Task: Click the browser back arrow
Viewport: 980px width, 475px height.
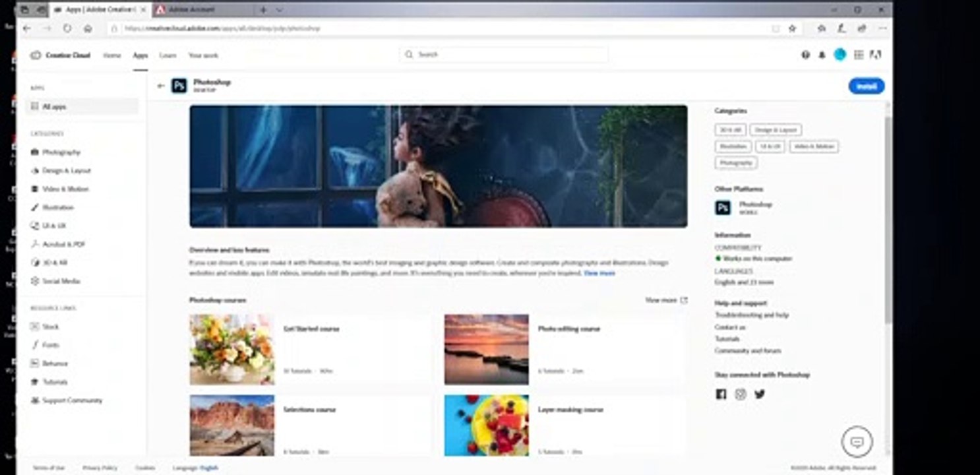Action: [x=26, y=28]
